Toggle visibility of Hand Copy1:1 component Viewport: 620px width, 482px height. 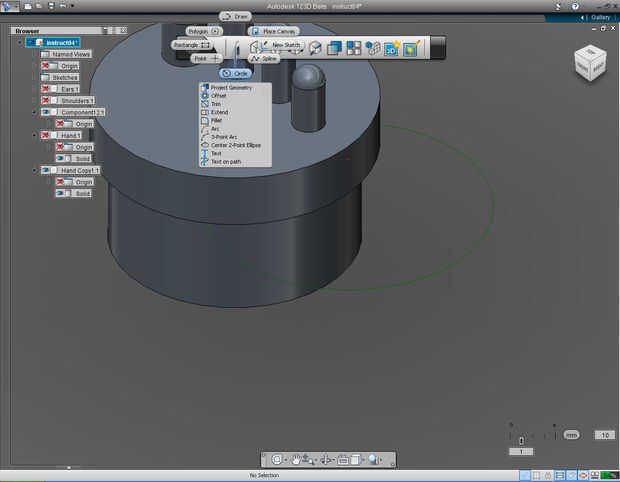(x=46, y=171)
